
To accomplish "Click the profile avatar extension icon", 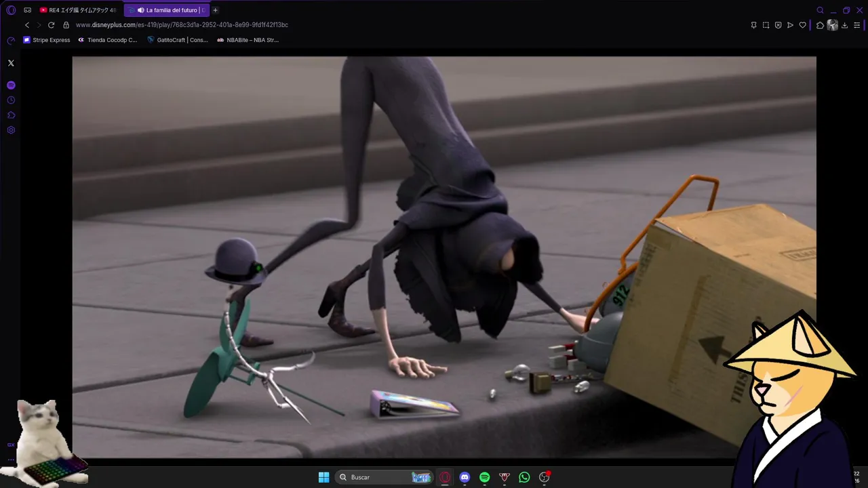I will click(x=832, y=25).
